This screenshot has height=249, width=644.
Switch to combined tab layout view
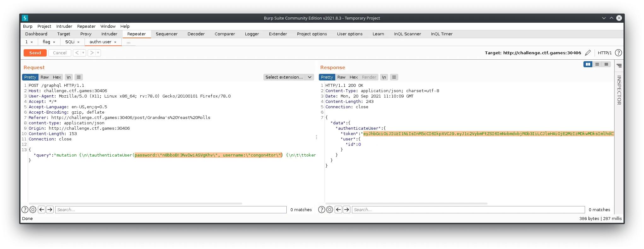coord(606,64)
